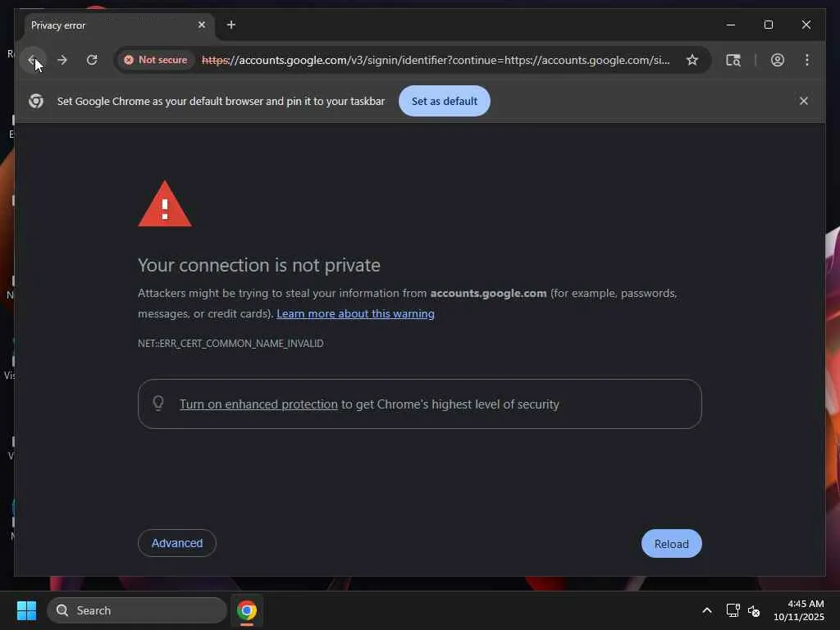
Task: Expand the Advanced options button
Action: pos(177,543)
